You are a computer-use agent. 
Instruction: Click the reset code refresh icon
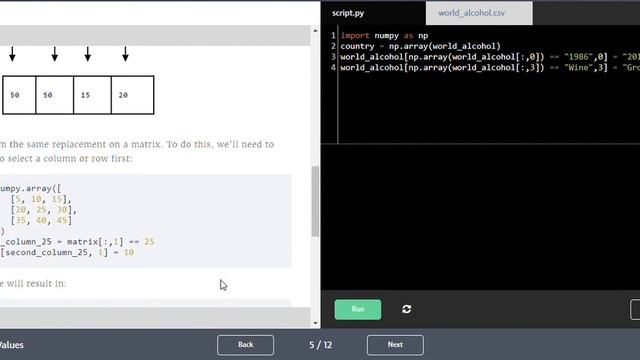(x=406, y=309)
